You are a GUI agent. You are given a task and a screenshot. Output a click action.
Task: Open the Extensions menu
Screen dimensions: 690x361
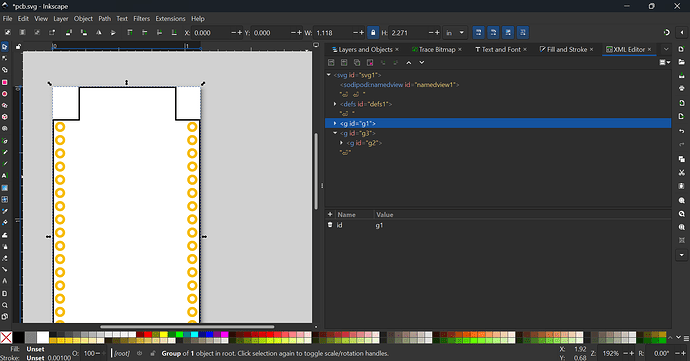[170, 18]
